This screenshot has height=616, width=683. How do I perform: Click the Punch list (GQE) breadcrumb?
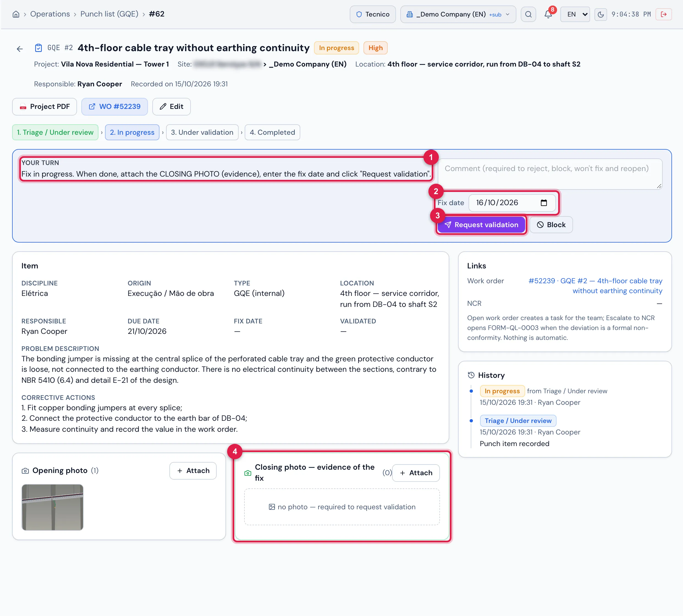[109, 14]
